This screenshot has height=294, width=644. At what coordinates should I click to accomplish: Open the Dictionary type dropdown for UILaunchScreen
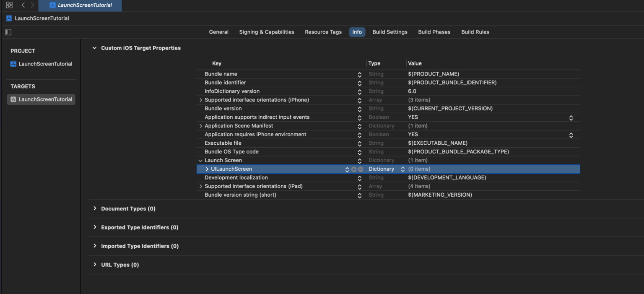[402, 169]
